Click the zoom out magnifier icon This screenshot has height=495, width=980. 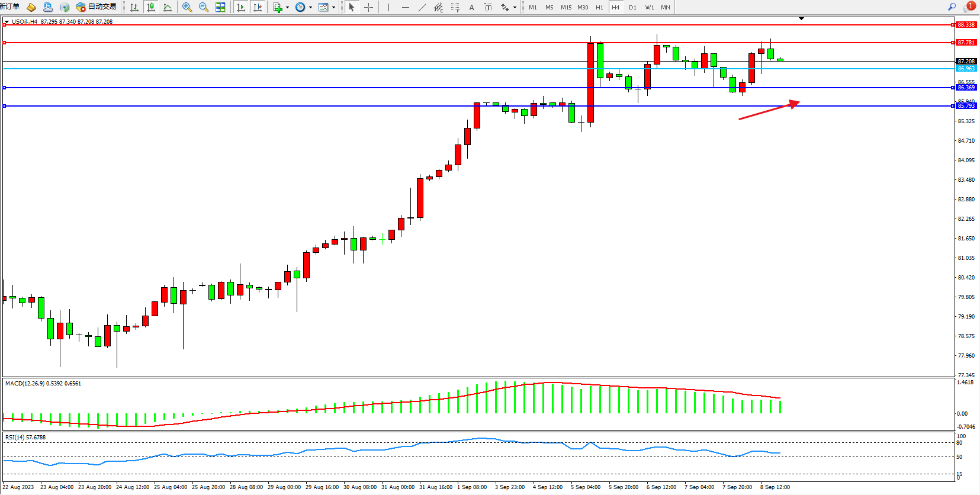pyautogui.click(x=204, y=7)
